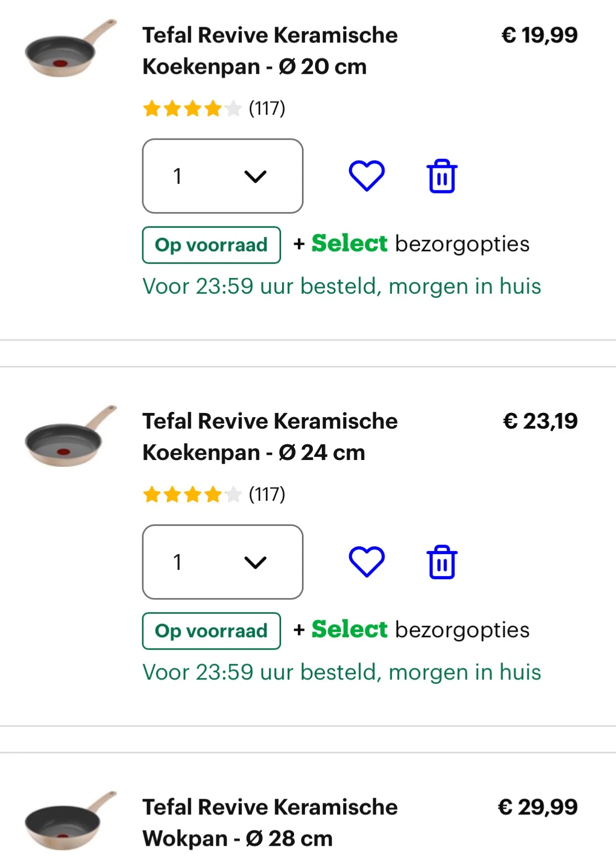Screen dimensions: 616x863
Task: Click the € 29,99 Wokpan price
Action: (538, 807)
